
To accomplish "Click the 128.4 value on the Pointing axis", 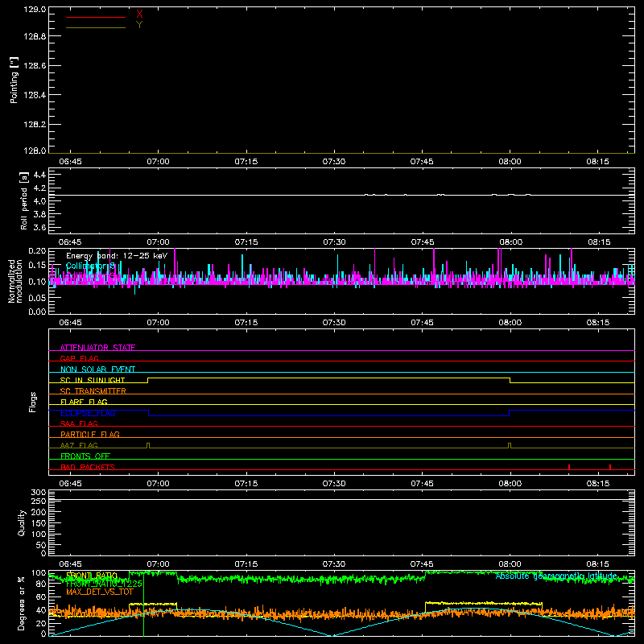I will pos(35,95).
